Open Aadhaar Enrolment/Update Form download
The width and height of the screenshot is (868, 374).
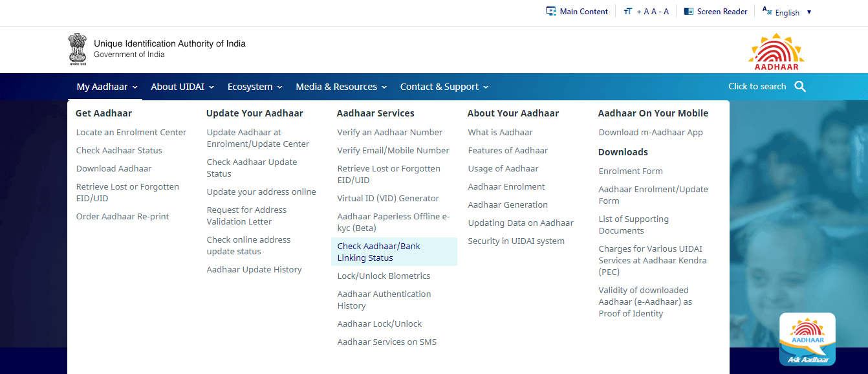[x=653, y=195]
